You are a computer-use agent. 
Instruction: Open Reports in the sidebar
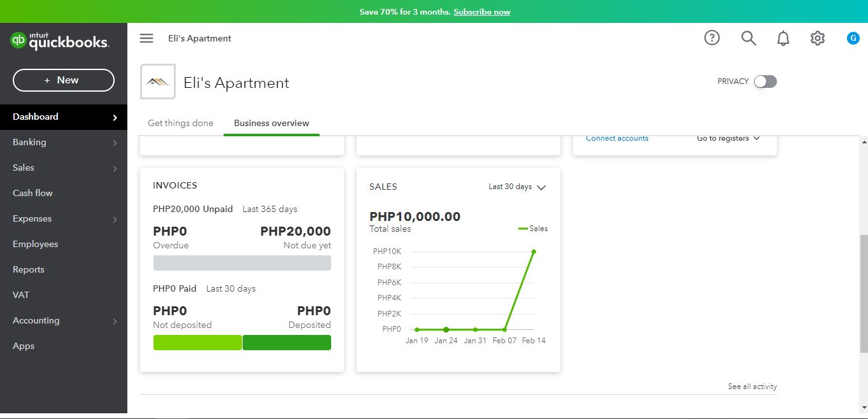click(x=64, y=269)
